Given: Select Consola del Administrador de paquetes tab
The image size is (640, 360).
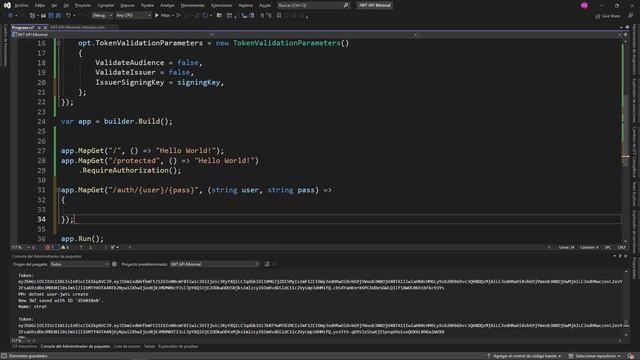Looking at the screenshot, I should (x=75, y=347).
